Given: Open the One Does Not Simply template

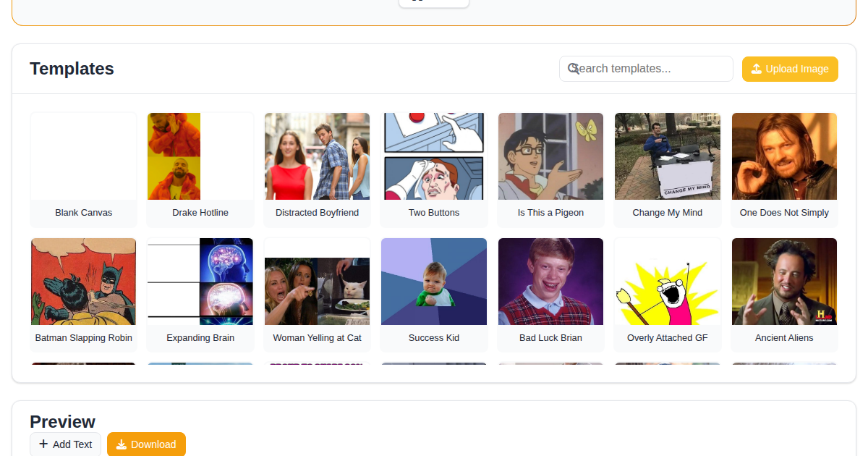Looking at the screenshot, I should click(x=784, y=169).
